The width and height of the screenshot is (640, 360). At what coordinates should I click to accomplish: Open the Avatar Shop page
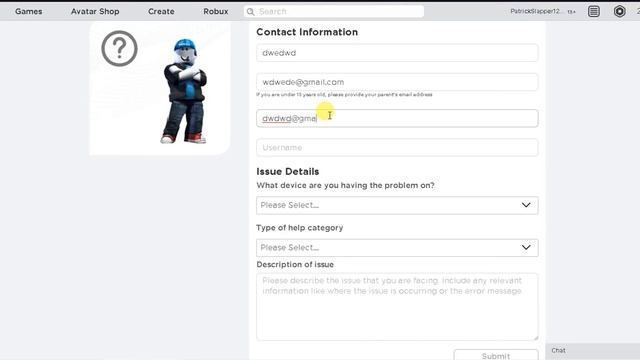95,11
